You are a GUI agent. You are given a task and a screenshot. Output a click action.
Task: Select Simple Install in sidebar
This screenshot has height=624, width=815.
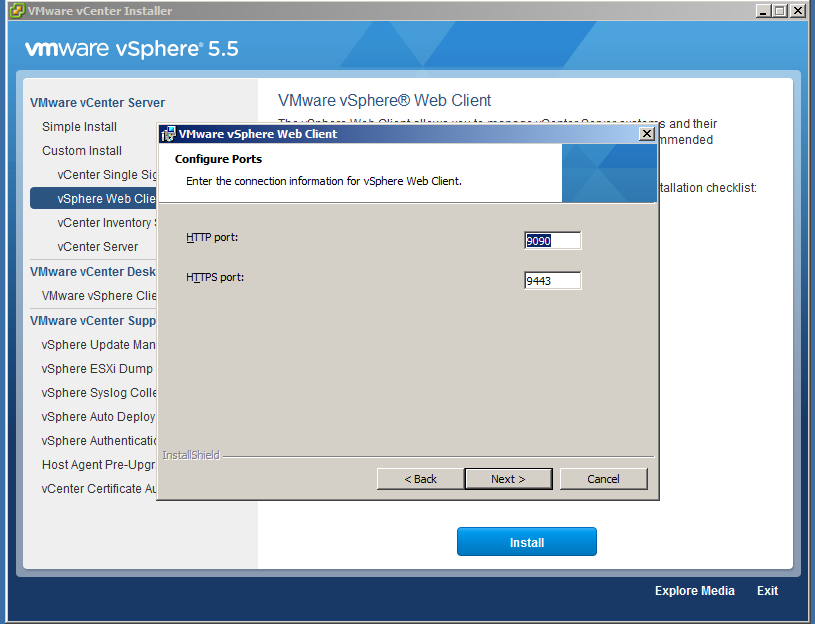click(79, 127)
